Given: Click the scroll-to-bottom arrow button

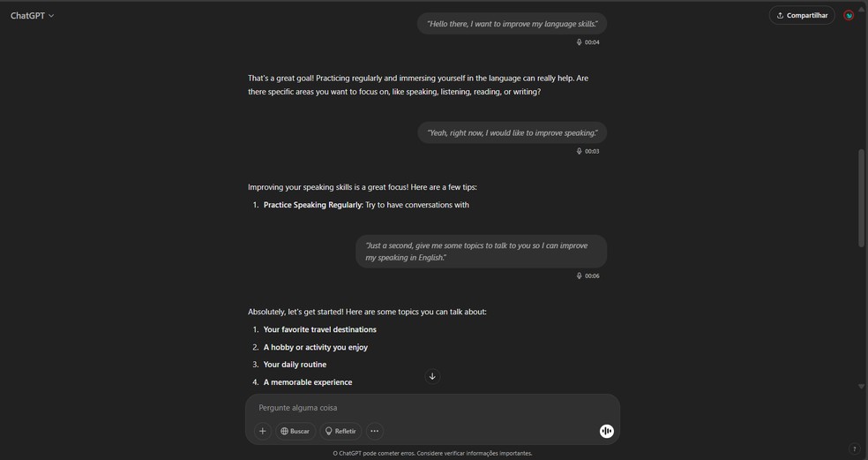Looking at the screenshot, I should coord(432,376).
